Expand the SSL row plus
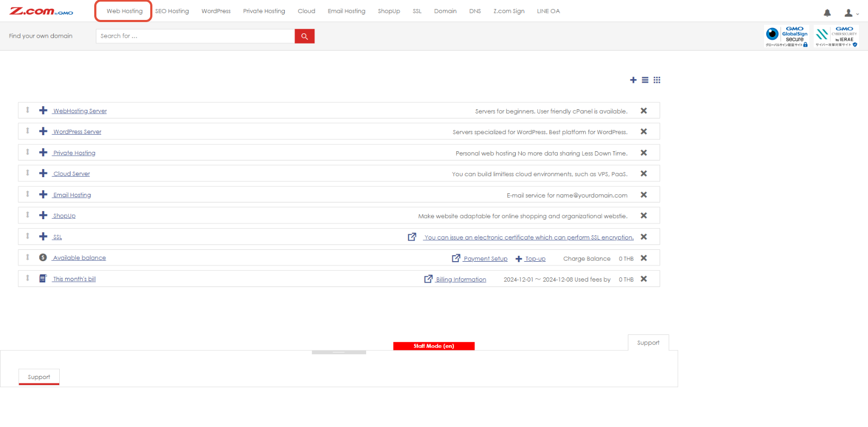This screenshot has width=868, height=427. [44, 236]
